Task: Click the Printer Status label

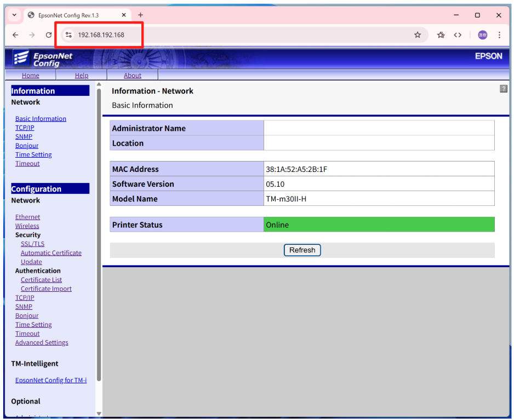Action: [x=137, y=225]
